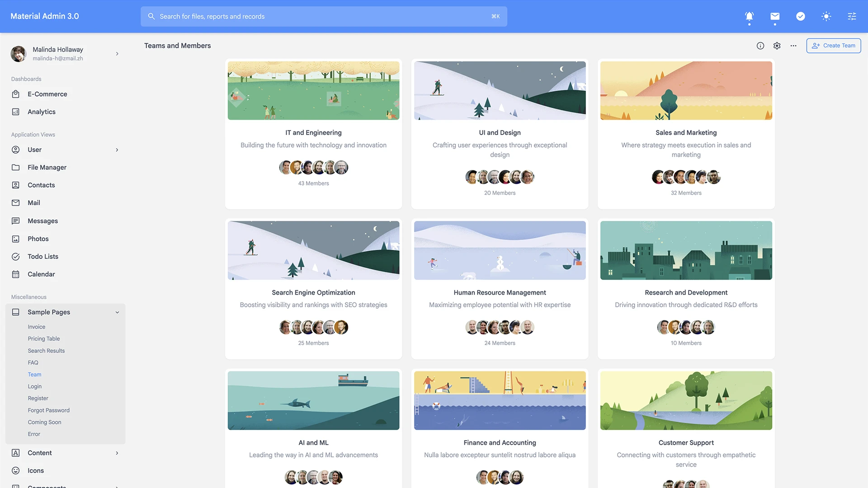The width and height of the screenshot is (868, 488).
Task: Open the Search Results sample page
Action: click(x=46, y=351)
